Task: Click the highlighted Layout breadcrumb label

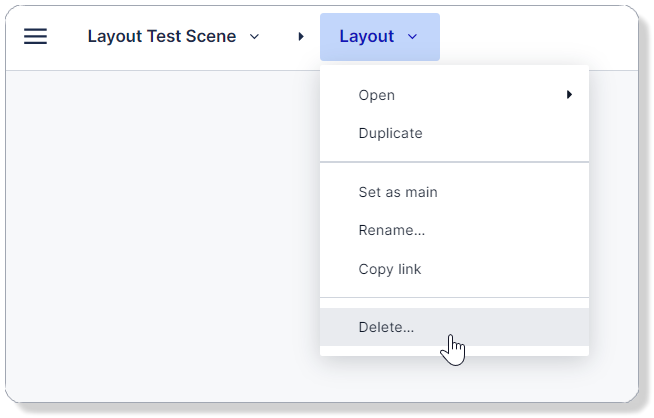Action: 366,37
